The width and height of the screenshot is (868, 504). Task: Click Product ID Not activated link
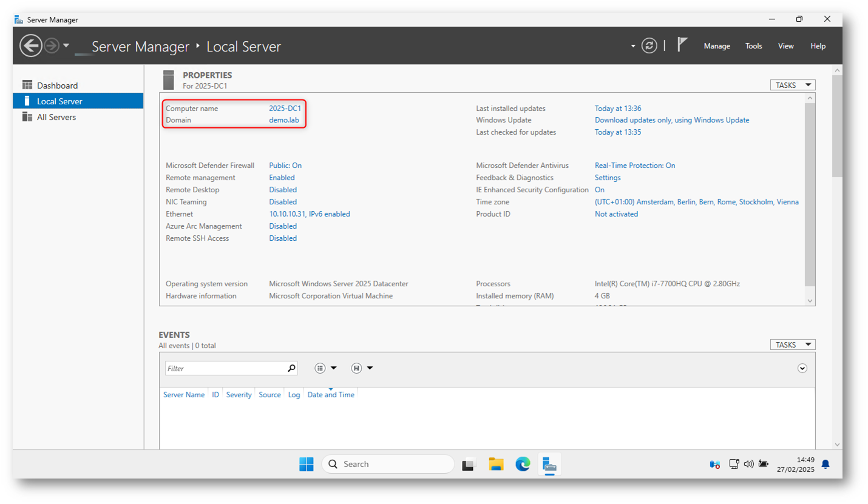[x=616, y=214]
